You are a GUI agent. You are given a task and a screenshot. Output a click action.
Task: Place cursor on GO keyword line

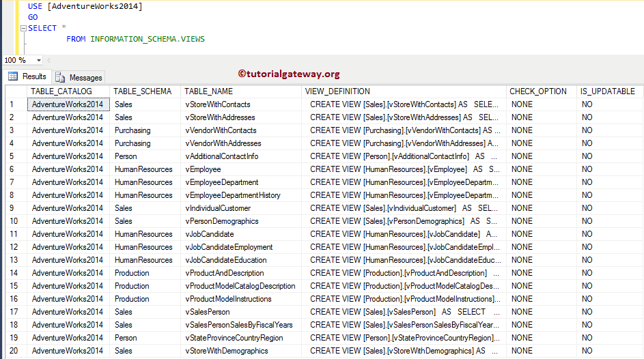point(33,17)
